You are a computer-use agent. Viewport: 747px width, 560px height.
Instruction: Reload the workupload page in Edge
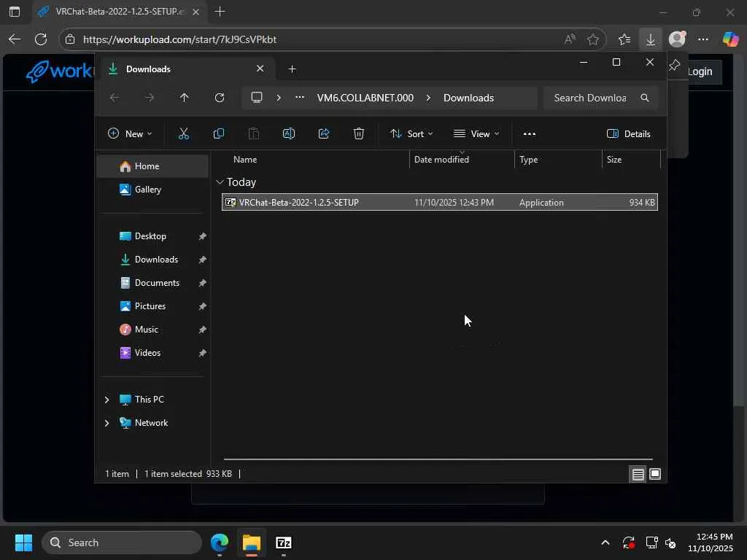pyautogui.click(x=41, y=39)
